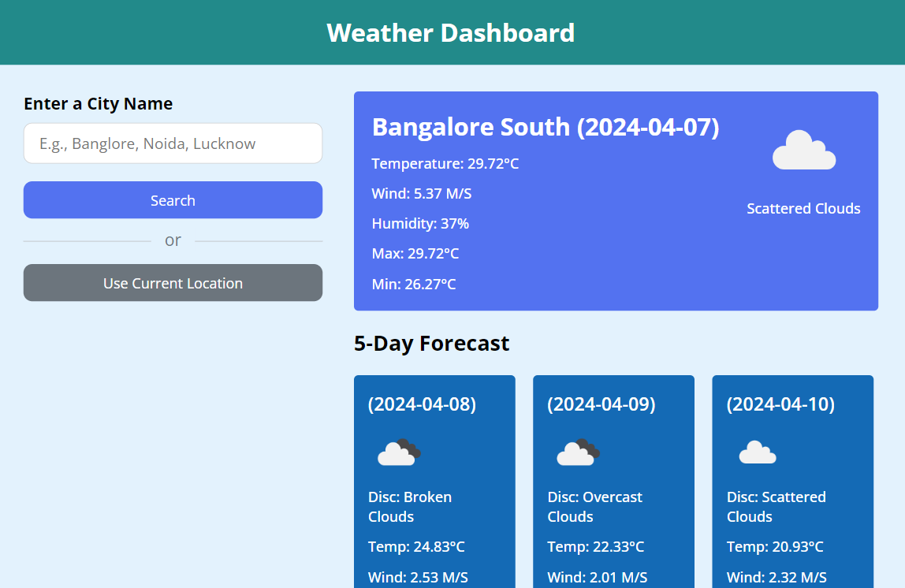
Task: Click the cloud icon on the 2024-04-10 card
Action: tap(758, 452)
